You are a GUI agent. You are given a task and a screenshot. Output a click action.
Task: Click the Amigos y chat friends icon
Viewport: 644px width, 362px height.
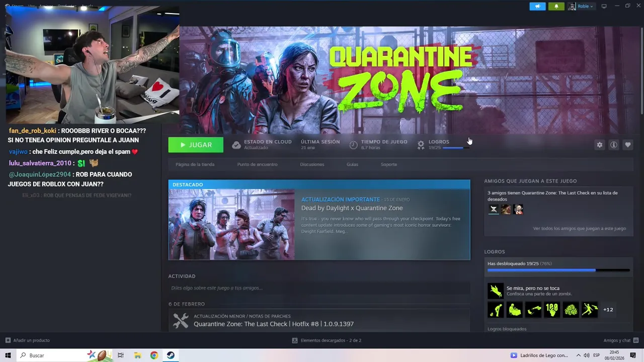tap(635, 340)
